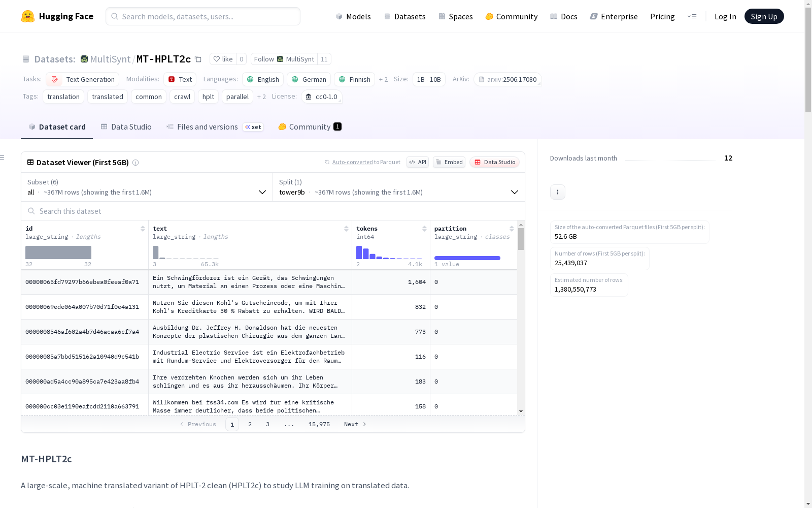The width and height of the screenshot is (812, 508).
Task: Click the MultiSynt organization avatar icon
Action: point(84,59)
